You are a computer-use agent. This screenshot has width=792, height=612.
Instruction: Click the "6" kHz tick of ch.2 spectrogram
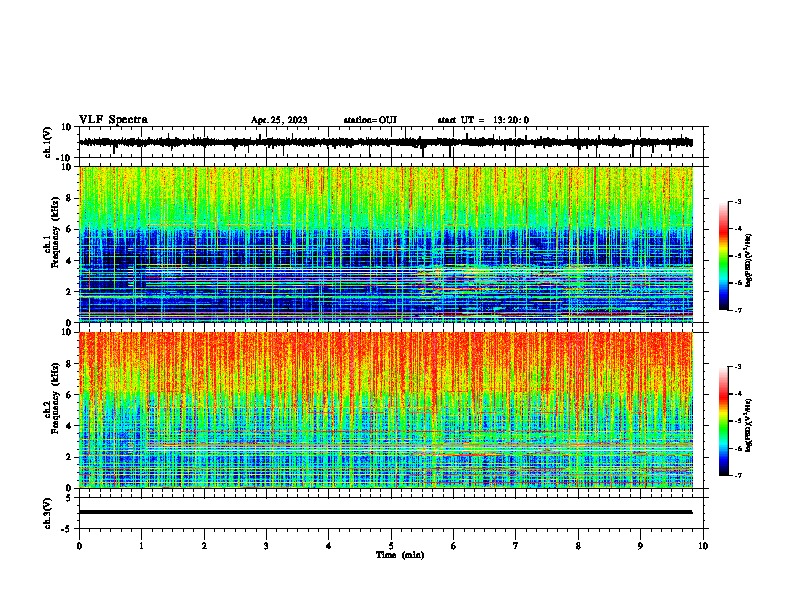[x=69, y=395]
